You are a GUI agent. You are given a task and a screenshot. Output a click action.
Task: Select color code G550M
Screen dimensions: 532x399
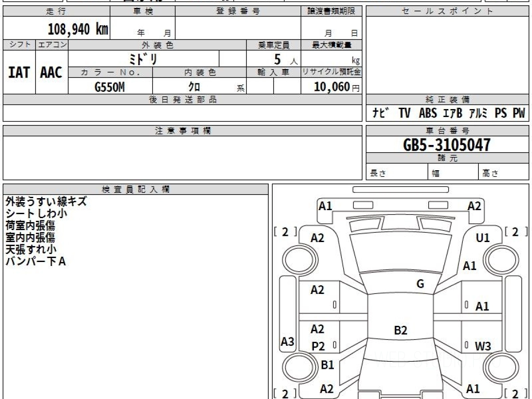pos(110,87)
